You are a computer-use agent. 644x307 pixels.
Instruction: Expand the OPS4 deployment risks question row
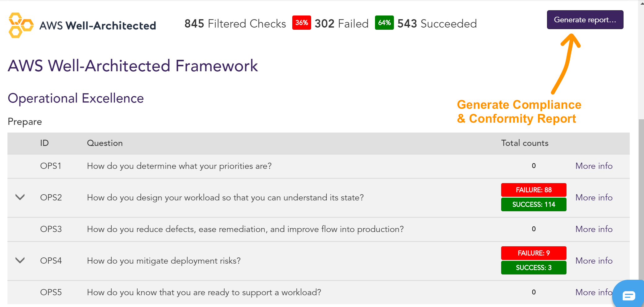tap(20, 261)
